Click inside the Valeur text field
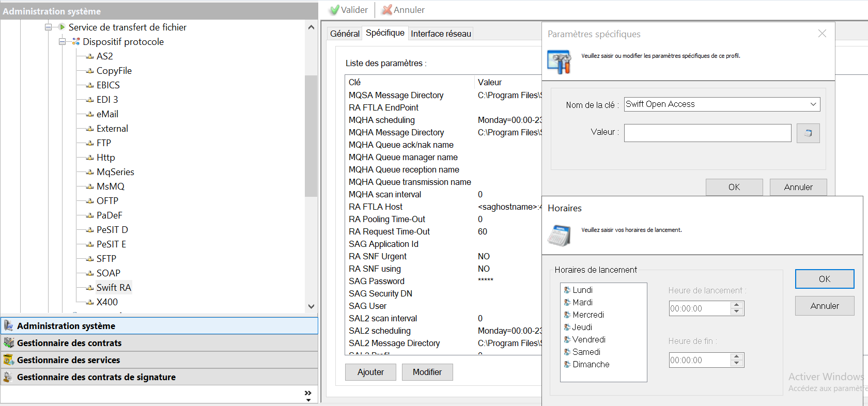Image resolution: width=868 pixels, height=406 pixels. coord(707,133)
